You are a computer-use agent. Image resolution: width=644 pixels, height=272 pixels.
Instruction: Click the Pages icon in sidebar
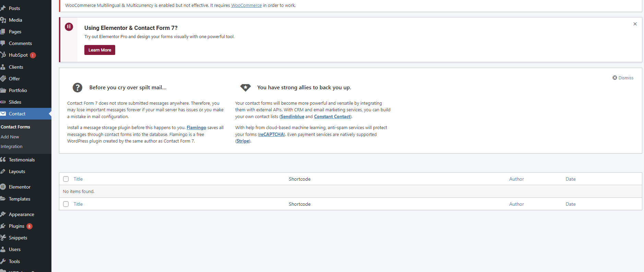click(x=3, y=32)
